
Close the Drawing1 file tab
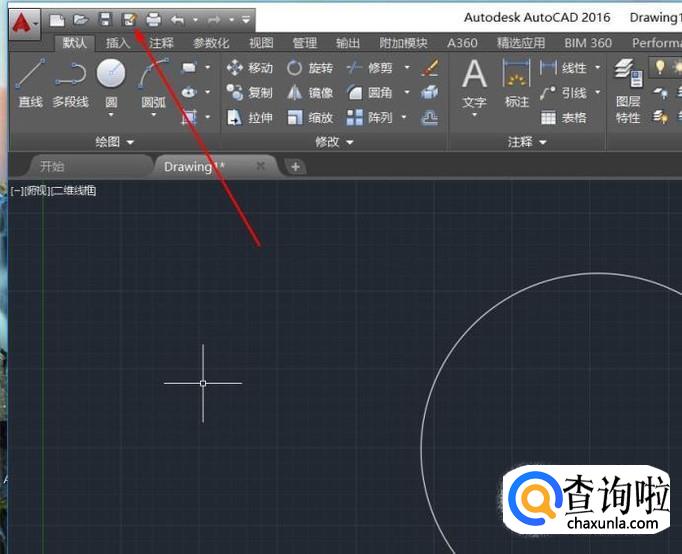(261, 166)
